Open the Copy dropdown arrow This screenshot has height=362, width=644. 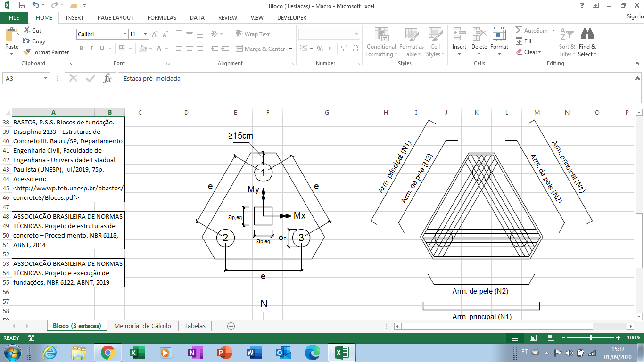pos(51,41)
